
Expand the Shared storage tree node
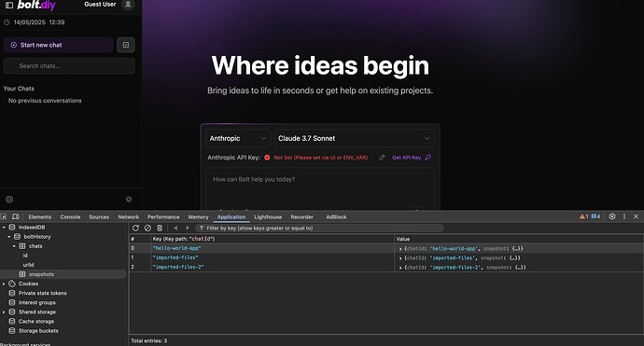click(x=4, y=312)
